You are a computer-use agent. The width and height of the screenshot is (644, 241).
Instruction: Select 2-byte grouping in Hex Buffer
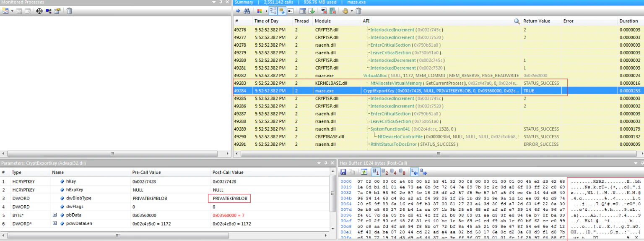coord(384,172)
